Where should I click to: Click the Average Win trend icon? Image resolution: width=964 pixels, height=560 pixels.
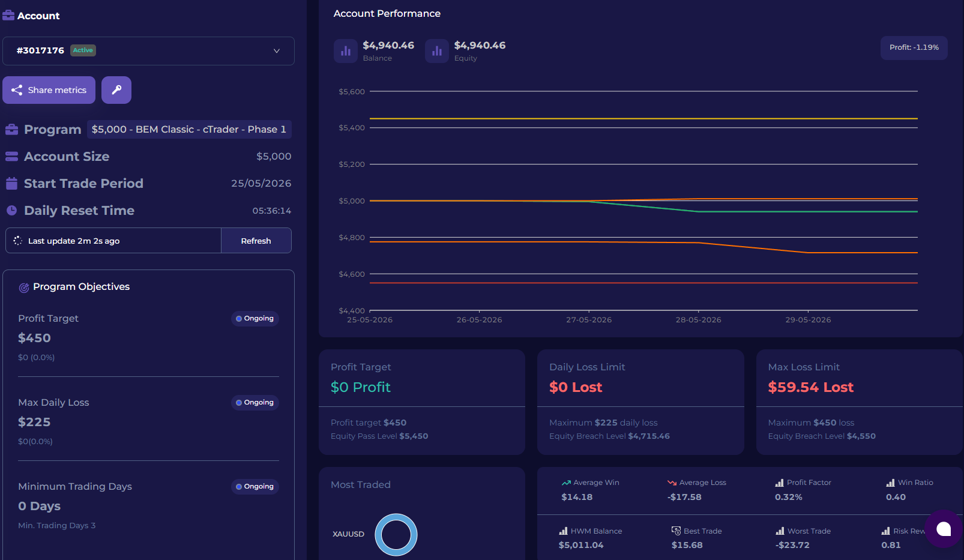(566, 483)
